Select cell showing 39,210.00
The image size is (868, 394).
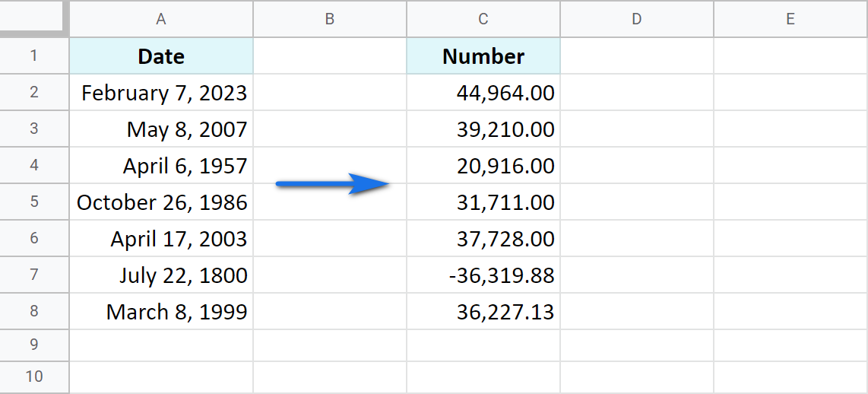pos(483,129)
